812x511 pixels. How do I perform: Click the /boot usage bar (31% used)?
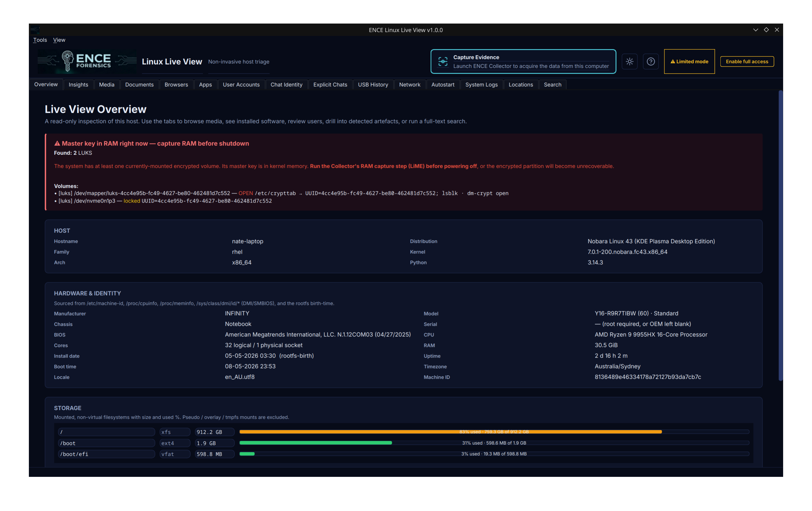pos(494,443)
